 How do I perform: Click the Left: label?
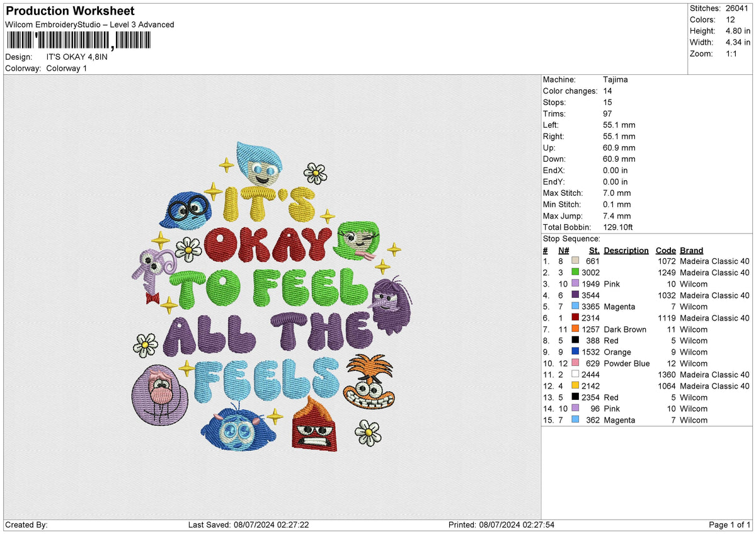tap(551, 125)
